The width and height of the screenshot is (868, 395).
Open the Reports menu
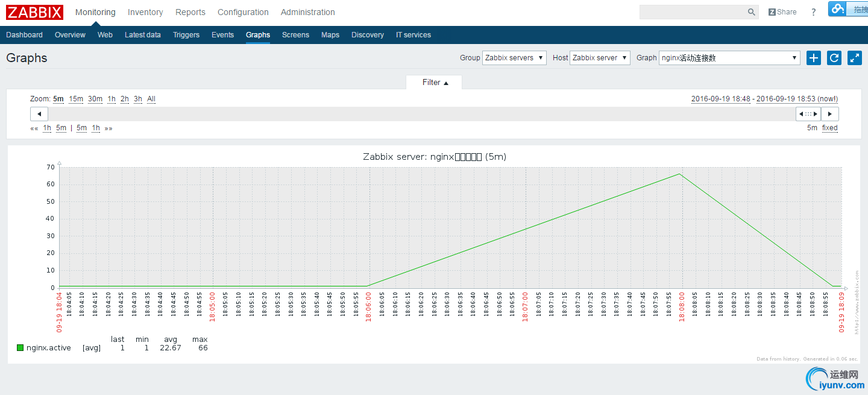[190, 12]
